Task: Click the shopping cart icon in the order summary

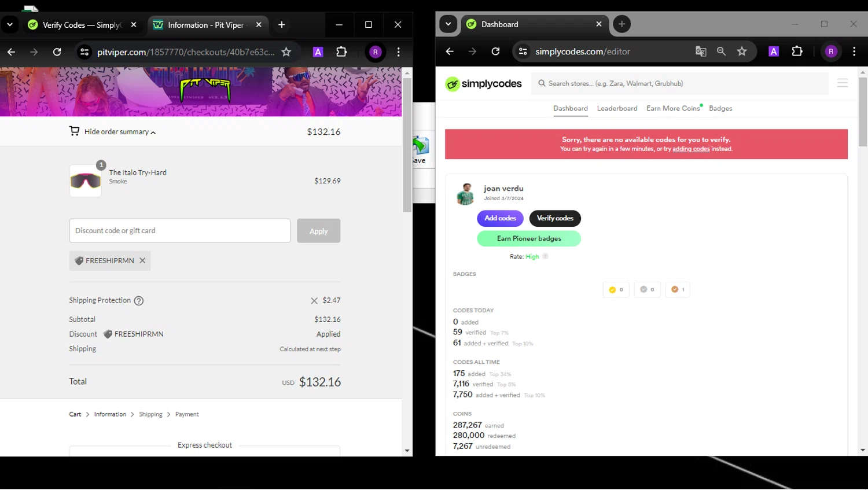Action: pyautogui.click(x=74, y=131)
